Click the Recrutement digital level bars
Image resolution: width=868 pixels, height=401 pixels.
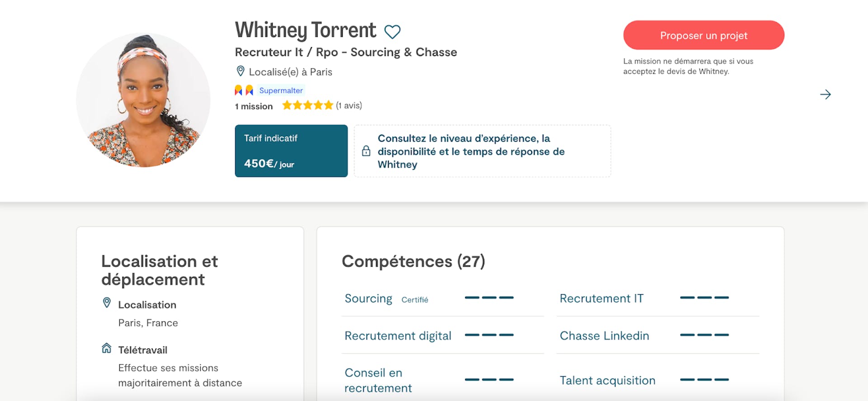tap(489, 335)
